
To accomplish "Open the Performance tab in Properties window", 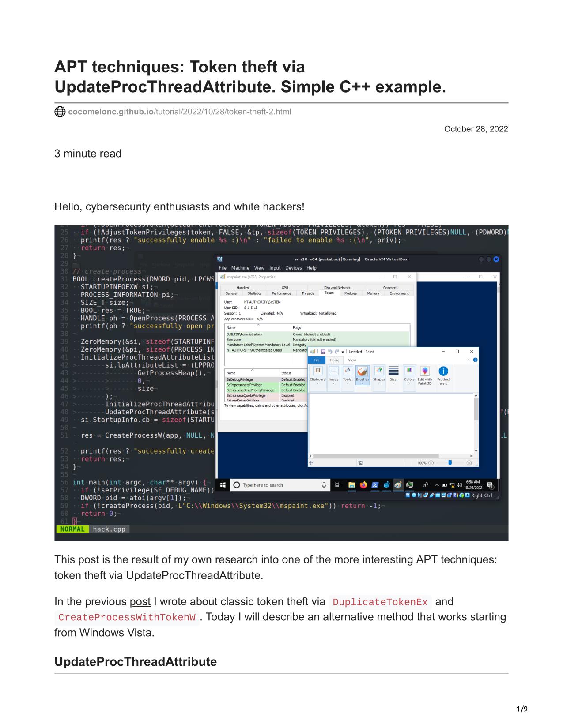I will click(281, 293).
